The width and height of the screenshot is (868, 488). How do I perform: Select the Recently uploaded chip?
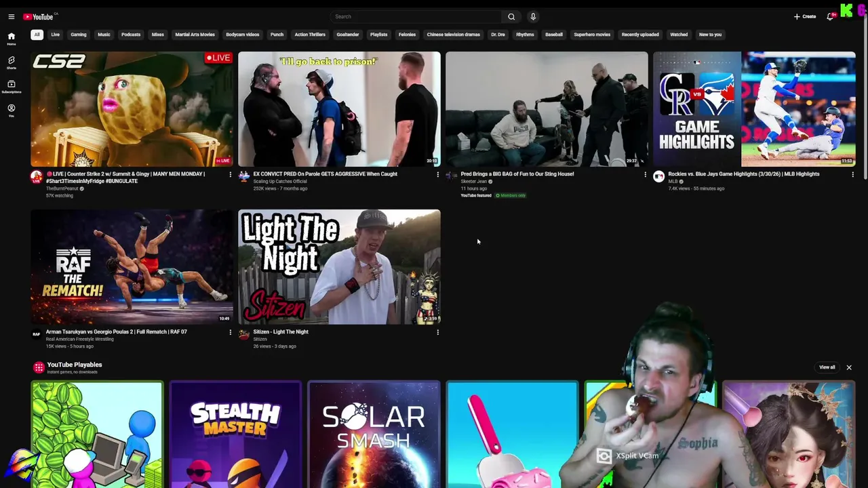(x=640, y=35)
